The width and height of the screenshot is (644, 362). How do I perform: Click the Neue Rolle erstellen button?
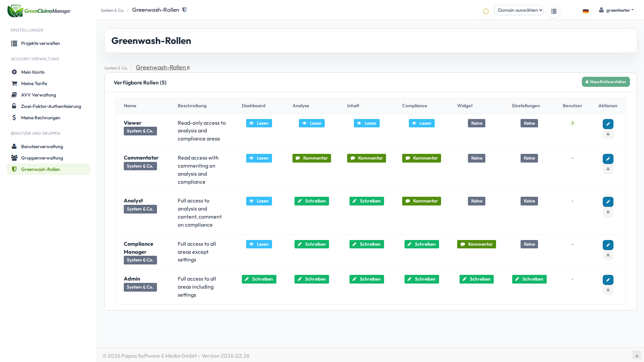tap(606, 82)
